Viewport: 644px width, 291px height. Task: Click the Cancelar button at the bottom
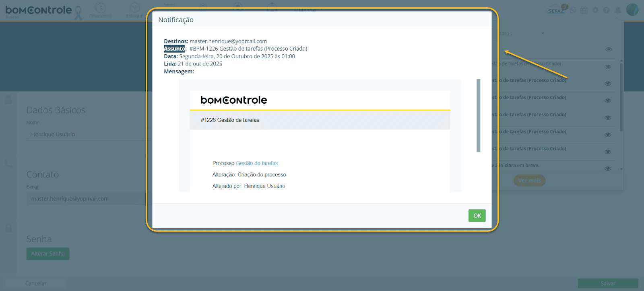click(x=36, y=283)
